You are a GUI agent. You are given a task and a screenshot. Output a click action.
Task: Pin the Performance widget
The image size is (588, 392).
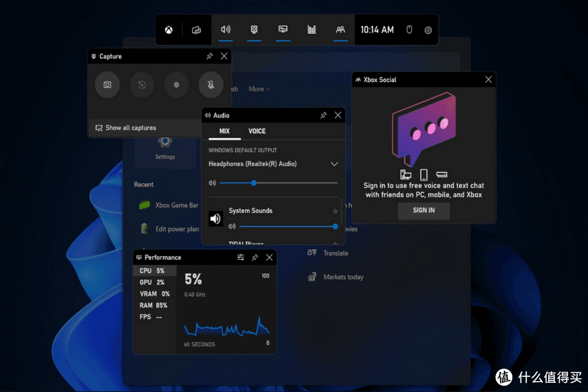pyautogui.click(x=255, y=258)
